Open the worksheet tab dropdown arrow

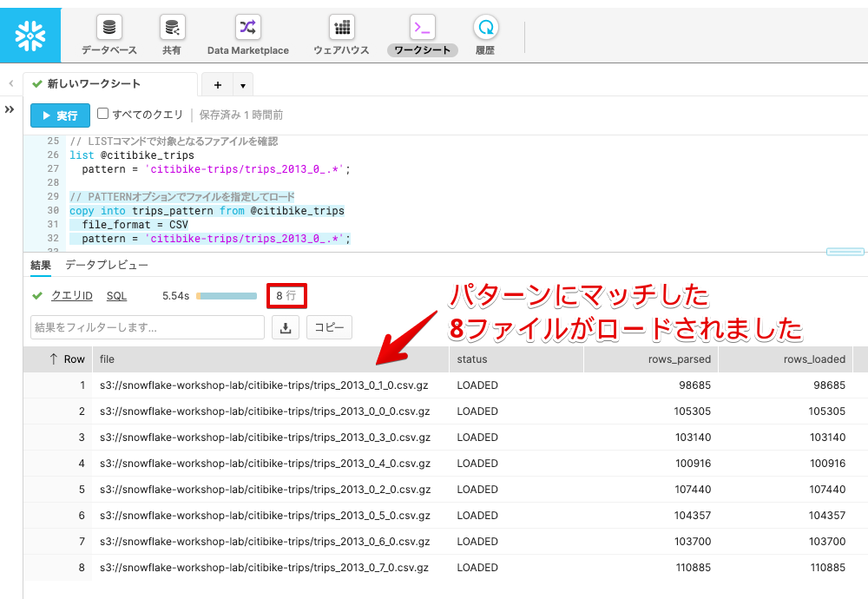(243, 85)
